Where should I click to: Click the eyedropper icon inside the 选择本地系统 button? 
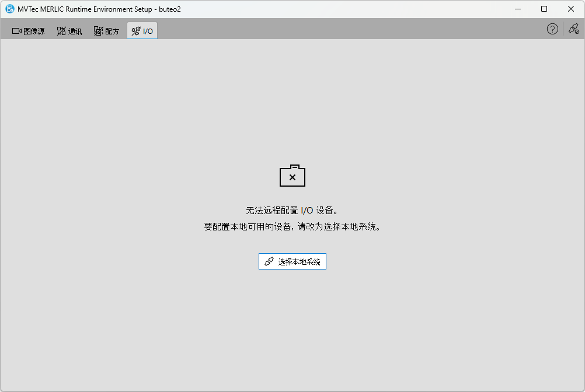pyautogui.click(x=270, y=261)
